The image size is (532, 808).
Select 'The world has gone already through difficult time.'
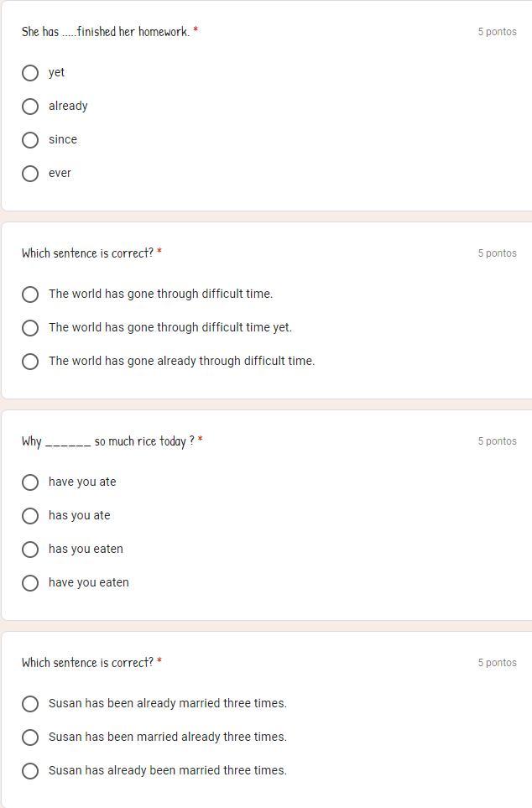tap(30, 362)
